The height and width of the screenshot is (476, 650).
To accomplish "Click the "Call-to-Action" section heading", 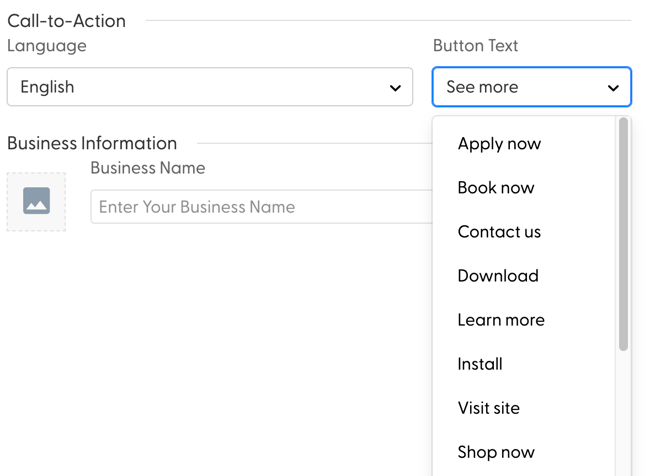I will coord(67,20).
